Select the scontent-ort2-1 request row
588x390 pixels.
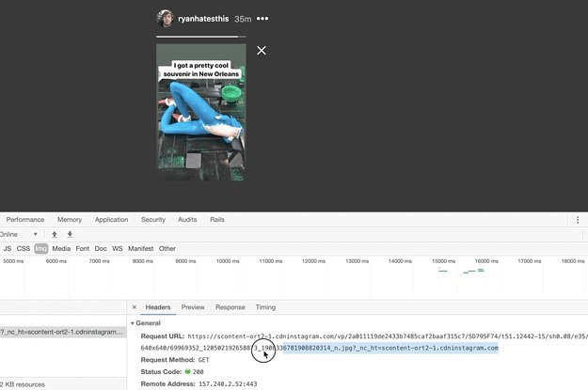point(61,332)
